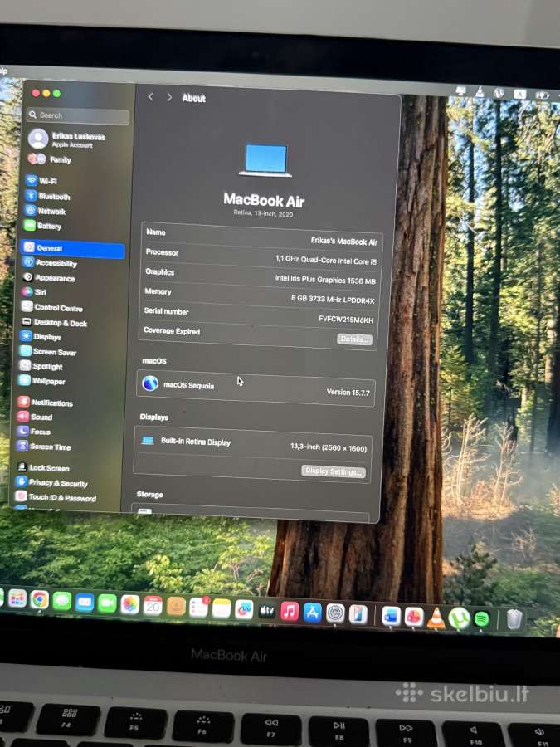The image size is (560, 747).
Task: Open Spotify from the Dock
Action: click(x=482, y=619)
